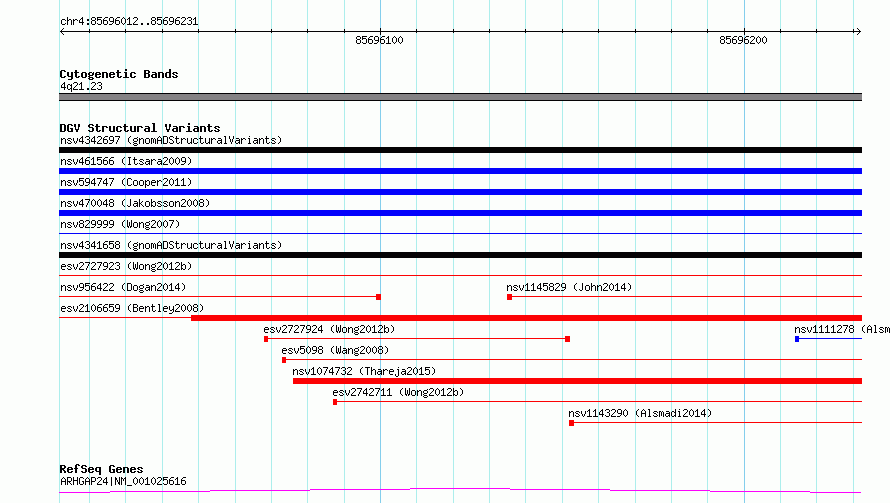Image resolution: width=890 pixels, height=503 pixels.
Task: Open the Cytogenetic Bands track heading
Action: pyautogui.click(x=119, y=74)
